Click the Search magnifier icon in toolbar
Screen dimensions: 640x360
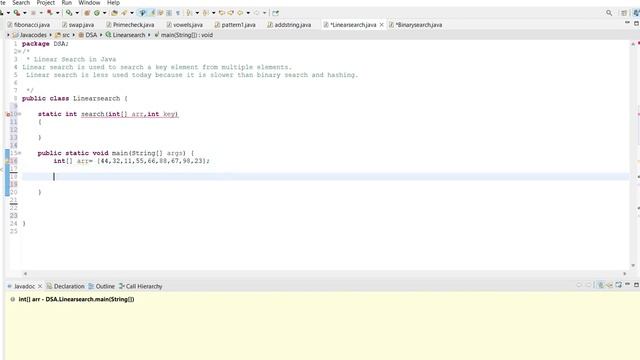pos(609,13)
